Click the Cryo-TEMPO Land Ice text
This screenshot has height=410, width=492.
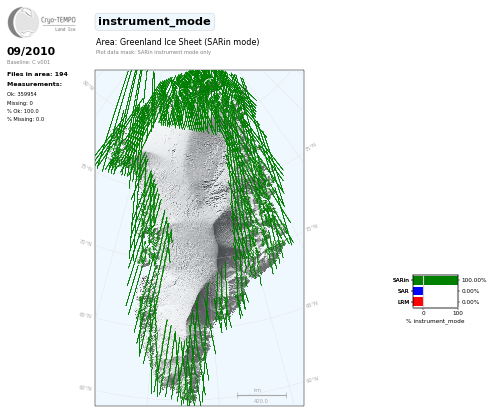point(58,24)
